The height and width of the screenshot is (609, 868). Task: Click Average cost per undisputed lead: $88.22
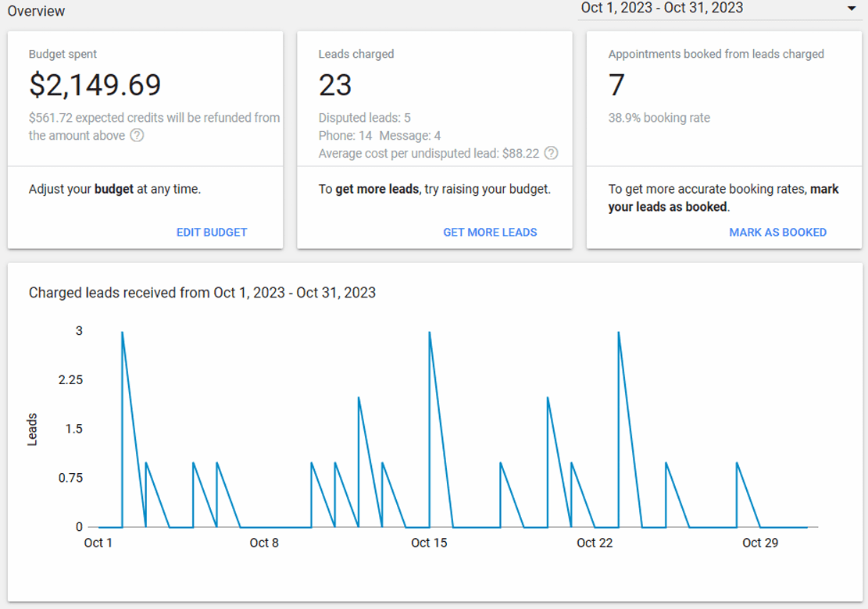(x=428, y=153)
